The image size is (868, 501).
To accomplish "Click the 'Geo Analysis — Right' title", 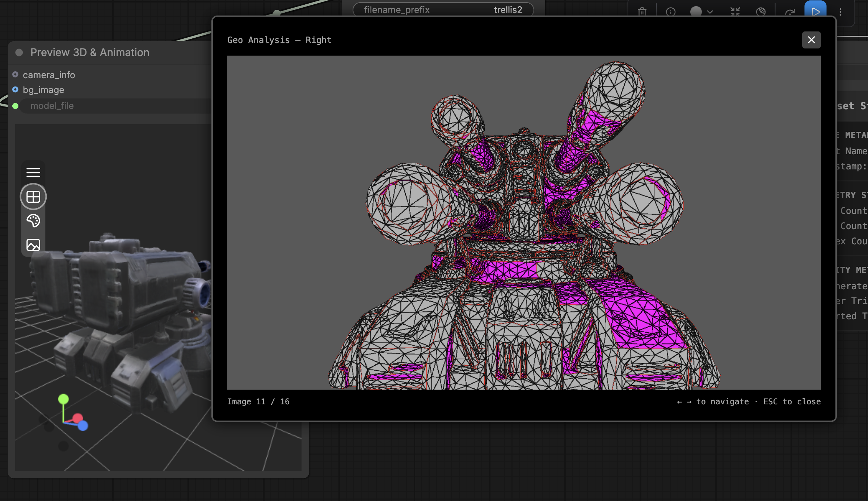I will (x=279, y=40).
